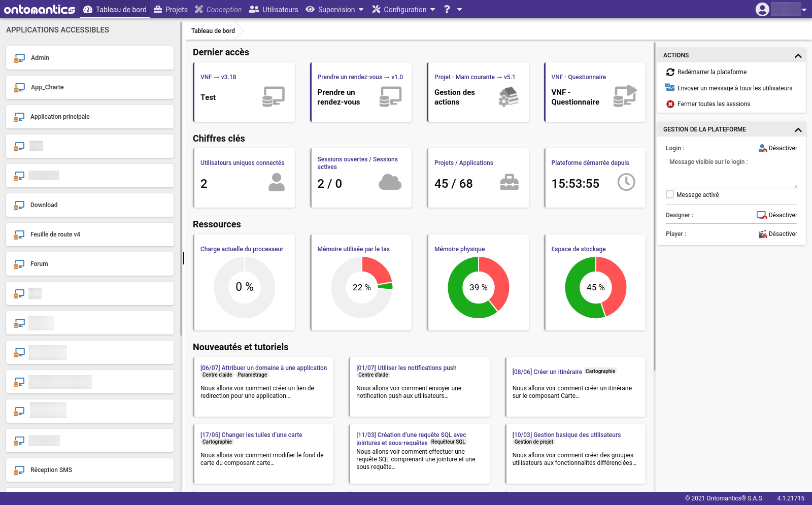Click the Gestion de projet tag
Viewport: 812px width, 505px height.
(x=533, y=442)
